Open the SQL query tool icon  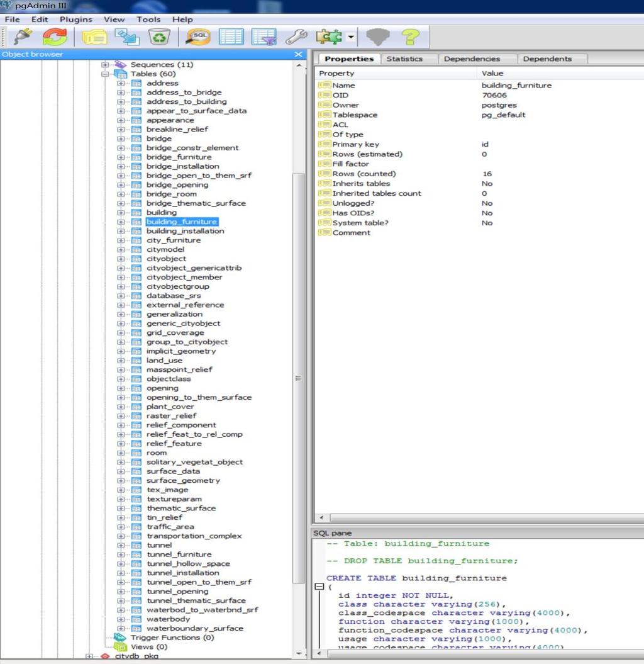point(199,37)
